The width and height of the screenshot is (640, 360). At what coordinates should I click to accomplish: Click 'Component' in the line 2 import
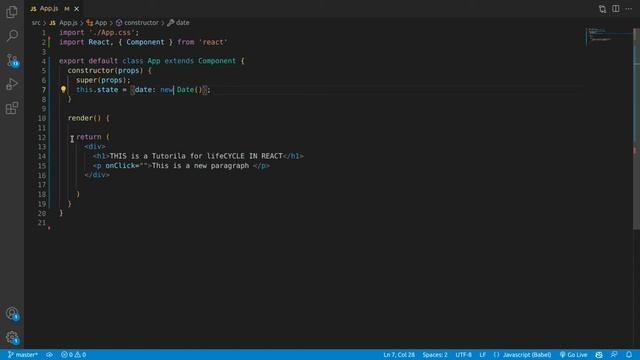145,42
